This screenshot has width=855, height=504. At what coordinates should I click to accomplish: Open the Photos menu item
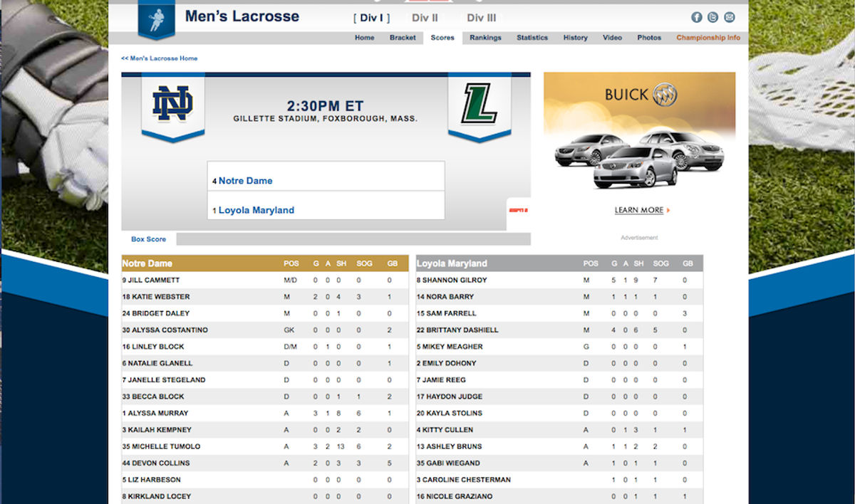pos(649,38)
